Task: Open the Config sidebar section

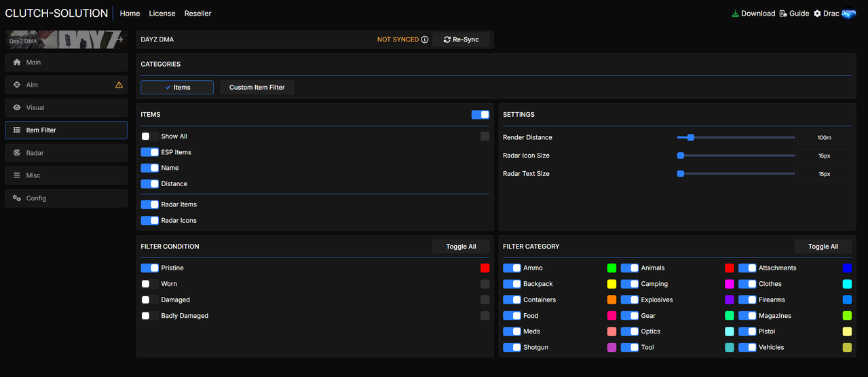Action: (x=66, y=198)
